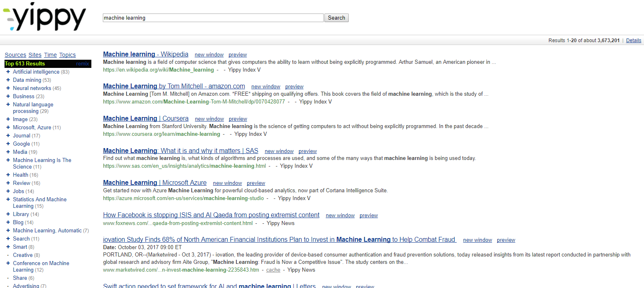The height and width of the screenshot is (288, 644).
Task: Select the Smart (8) topic
Action: click(23, 247)
